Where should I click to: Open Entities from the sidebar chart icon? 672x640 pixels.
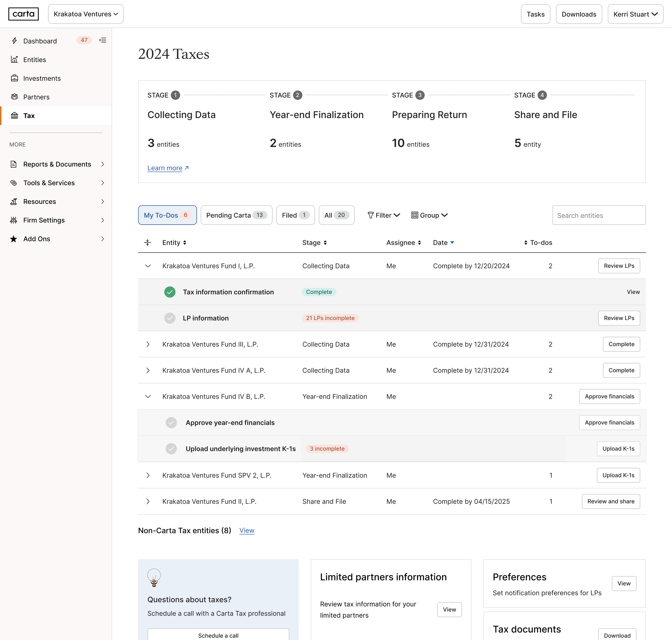pos(14,60)
